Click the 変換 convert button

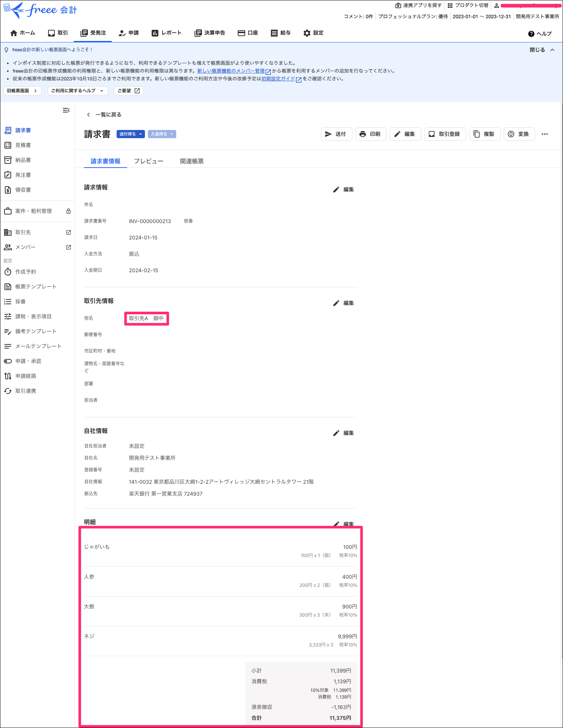[519, 134]
